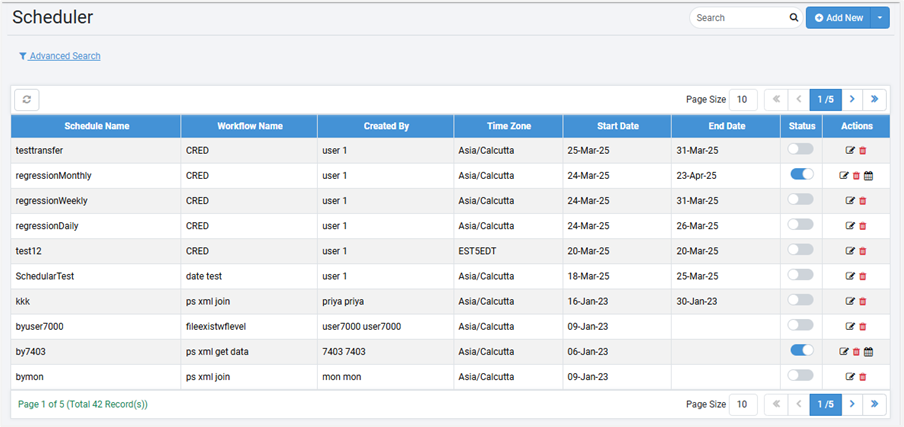This screenshot has height=427, width=904.
Task: Sort by Start Date column header
Action: pos(616,126)
